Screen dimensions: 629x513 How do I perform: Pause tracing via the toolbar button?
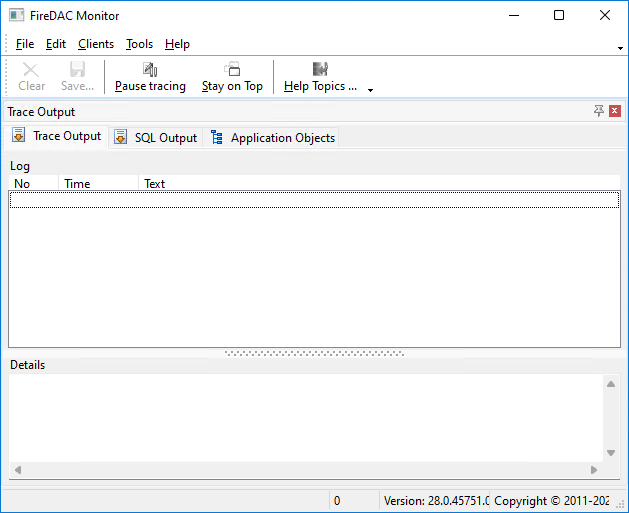point(150,77)
